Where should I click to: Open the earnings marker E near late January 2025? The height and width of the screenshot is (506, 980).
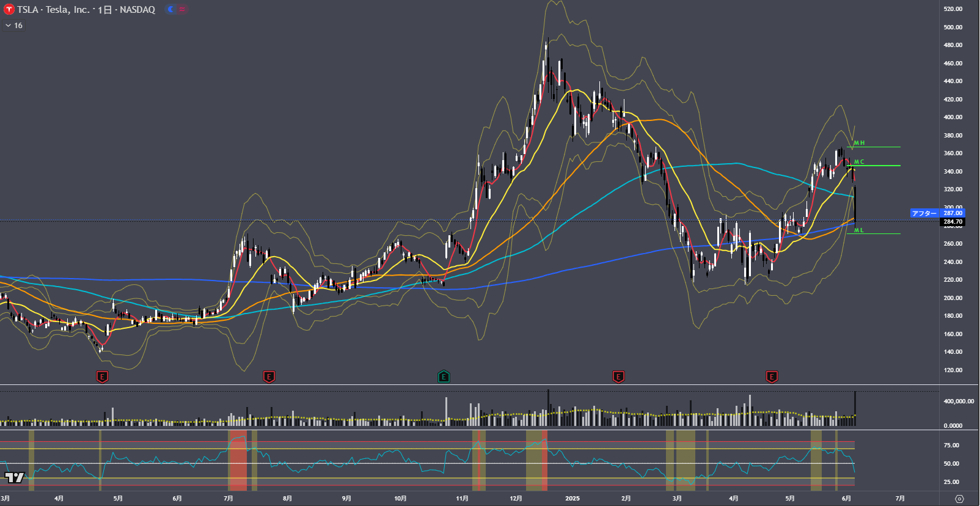click(x=618, y=376)
